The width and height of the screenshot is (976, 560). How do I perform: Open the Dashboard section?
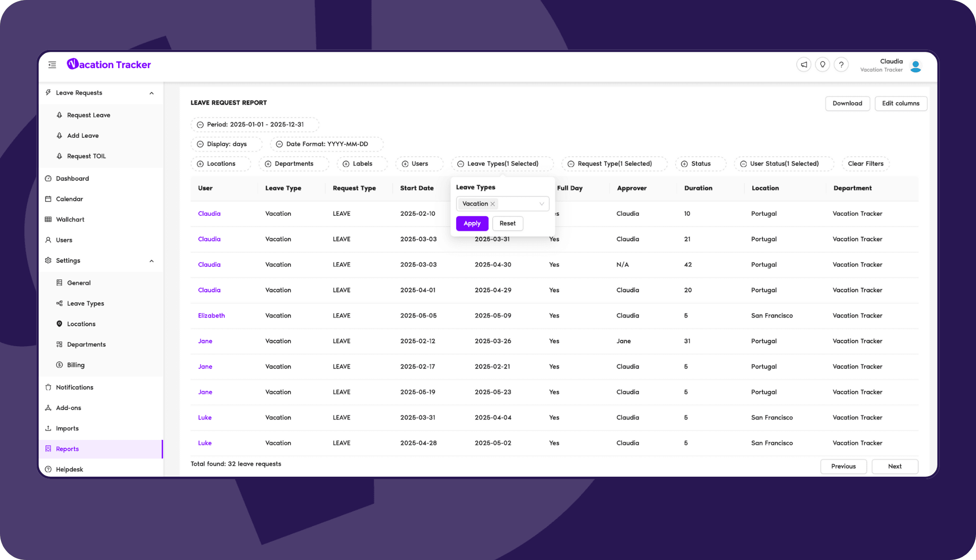(x=72, y=178)
